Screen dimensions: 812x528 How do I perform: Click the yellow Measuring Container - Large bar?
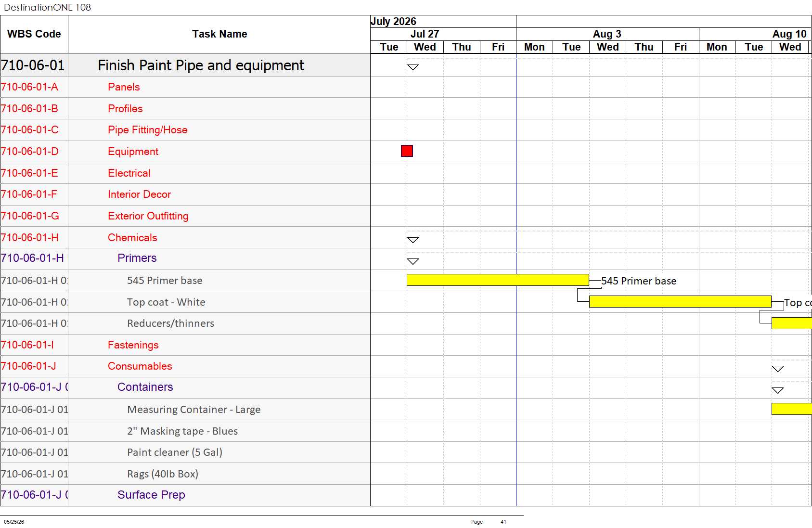pyautogui.click(x=791, y=409)
